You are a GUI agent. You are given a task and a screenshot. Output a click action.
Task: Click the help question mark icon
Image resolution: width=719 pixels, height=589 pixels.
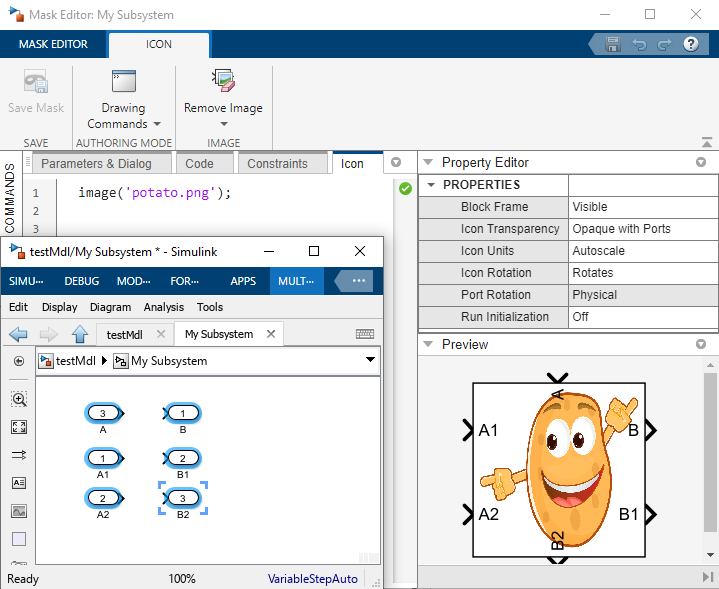coord(691,44)
